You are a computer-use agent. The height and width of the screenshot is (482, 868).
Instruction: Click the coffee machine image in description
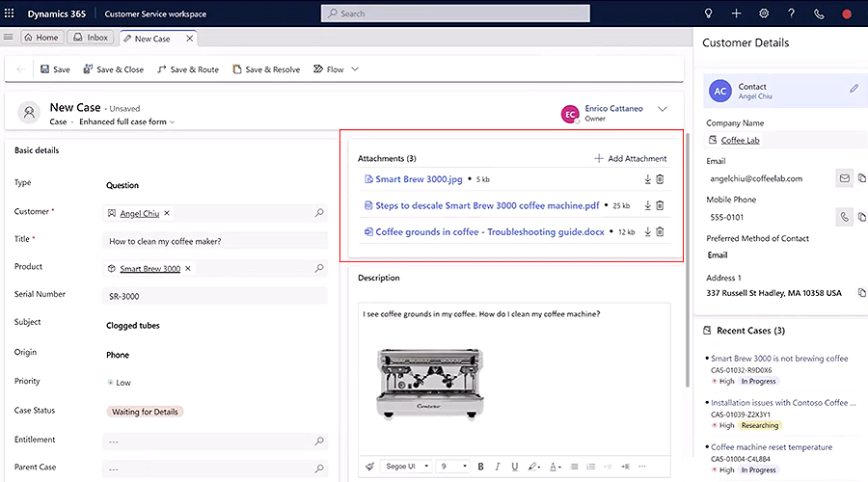click(x=430, y=384)
